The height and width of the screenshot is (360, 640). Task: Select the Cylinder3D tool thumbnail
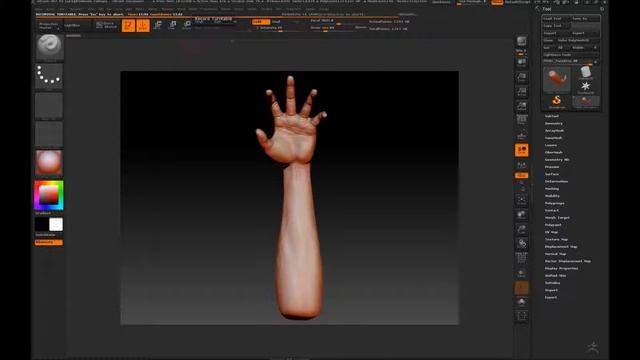(586, 73)
